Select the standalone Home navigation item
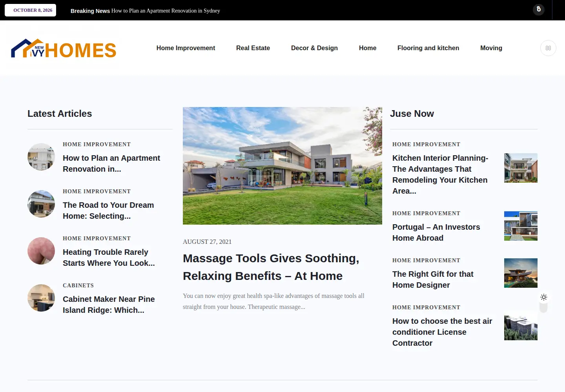This screenshot has height=392, width=565. (368, 48)
